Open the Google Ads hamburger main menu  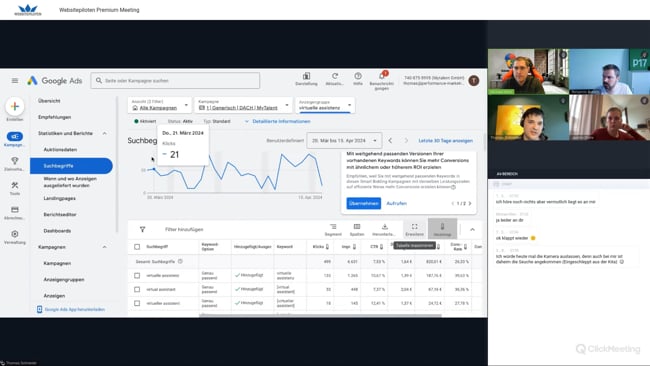(15, 80)
